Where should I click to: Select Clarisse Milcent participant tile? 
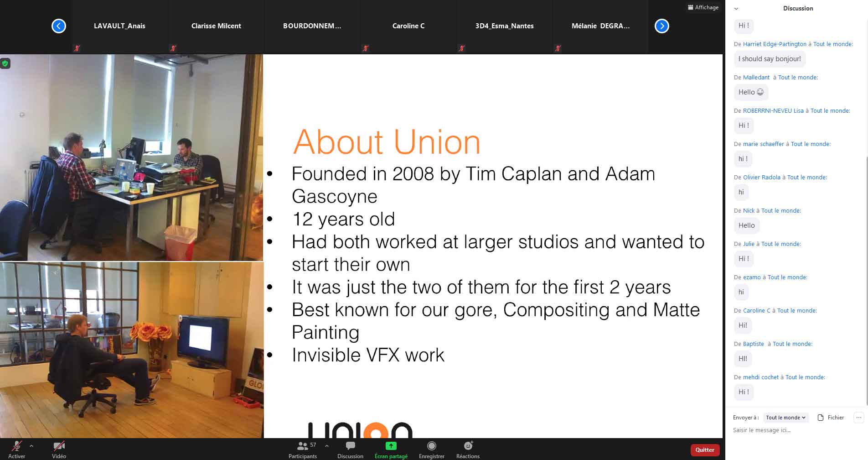(216, 26)
